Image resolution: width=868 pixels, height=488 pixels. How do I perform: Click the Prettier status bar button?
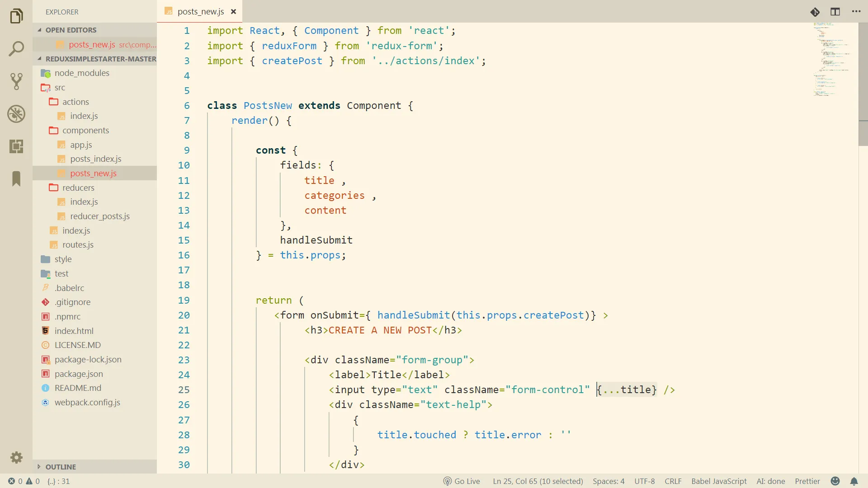click(x=807, y=481)
